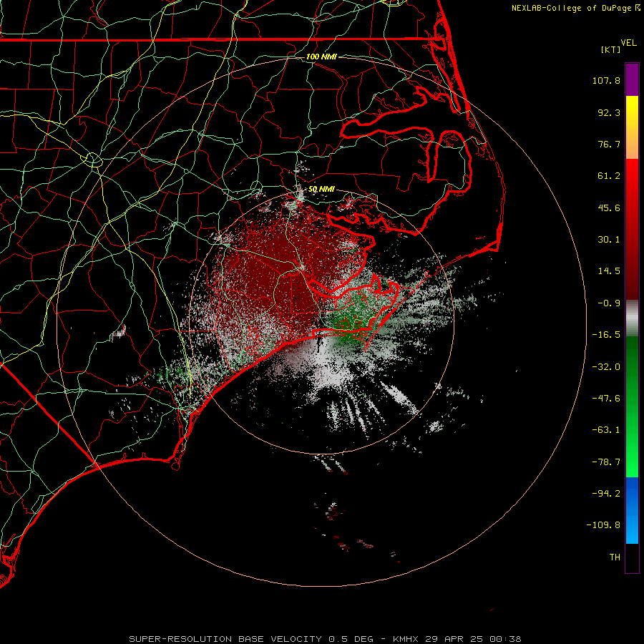This screenshot has height=644, width=644.
Task: Select the 45.6 velocity legend value
Action: pyautogui.click(x=609, y=208)
